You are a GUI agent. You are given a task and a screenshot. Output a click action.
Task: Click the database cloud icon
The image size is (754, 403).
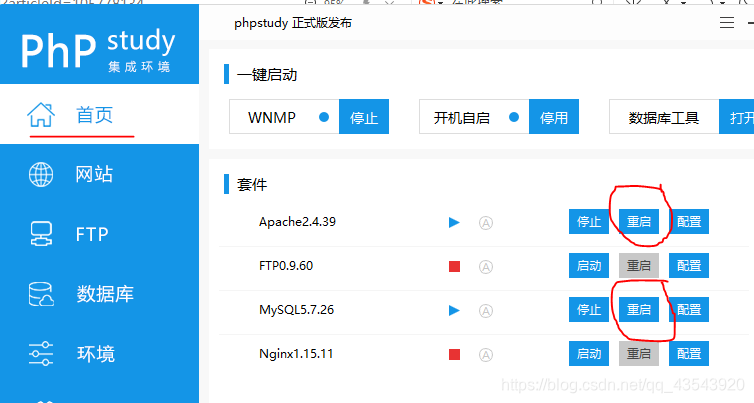[x=41, y=294]
